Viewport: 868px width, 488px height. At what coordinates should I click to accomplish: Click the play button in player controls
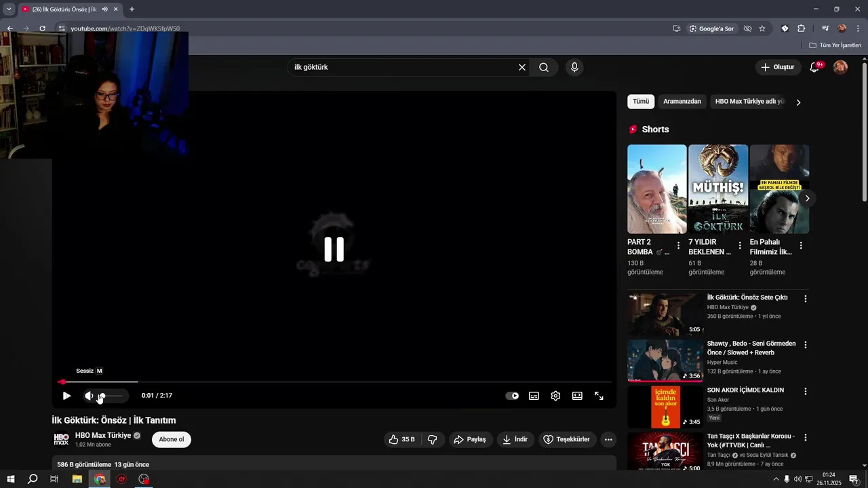(66, 396)
